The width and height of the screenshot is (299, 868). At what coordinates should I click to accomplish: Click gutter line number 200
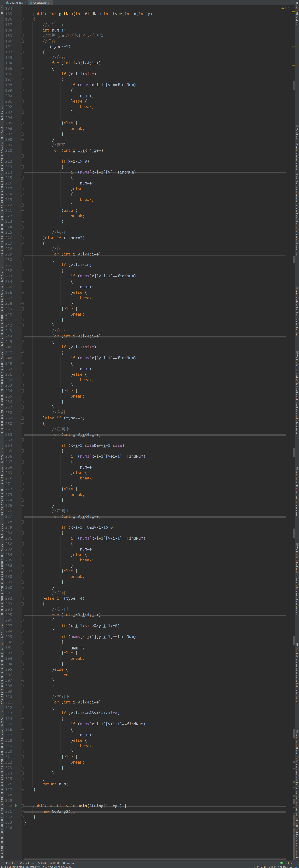click(8, 96)
